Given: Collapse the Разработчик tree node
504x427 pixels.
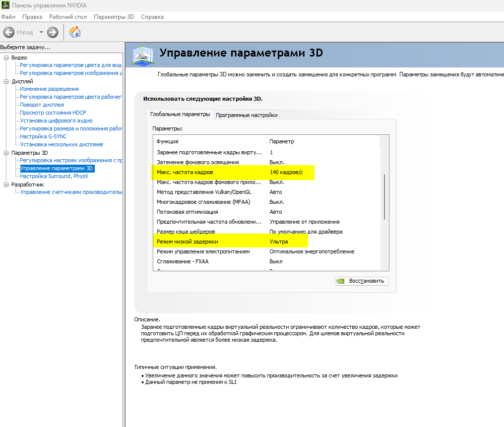Looking at the screenshot, I should coord(6,184).
